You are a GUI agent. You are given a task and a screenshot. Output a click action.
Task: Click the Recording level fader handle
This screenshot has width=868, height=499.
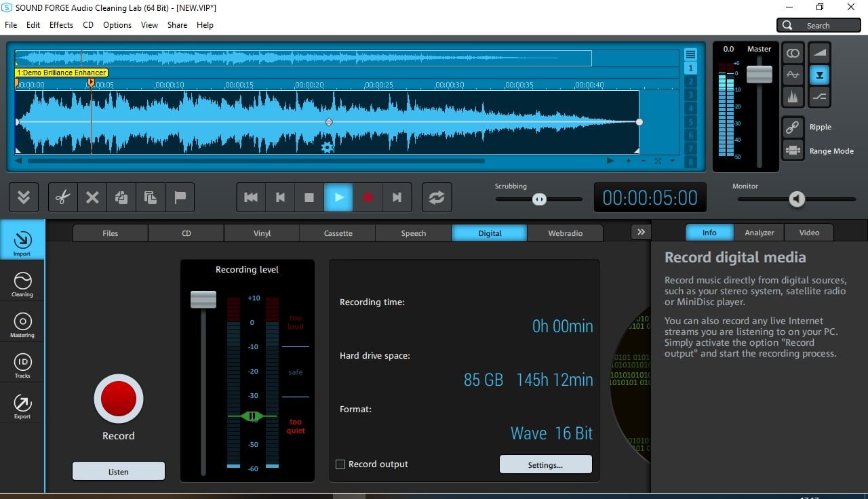(x=203, y=300)
